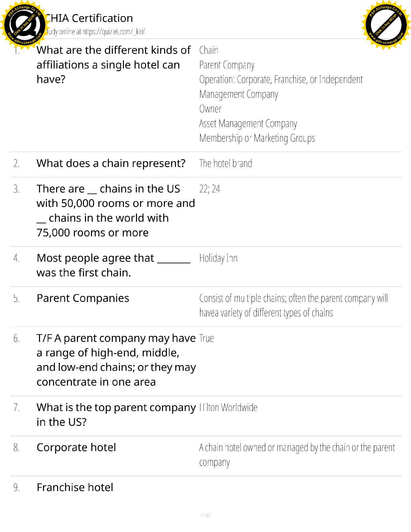This screenshot has width=411, height=532.
Task: Click the CHIA Certification title
Action: tap(89, 18)
